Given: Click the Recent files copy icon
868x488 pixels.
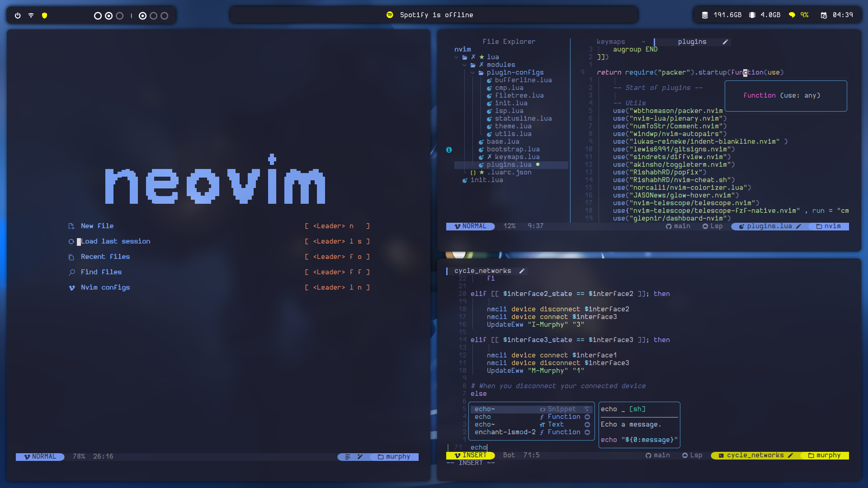Looking at the screenshot, I should [x=71, y=257].
